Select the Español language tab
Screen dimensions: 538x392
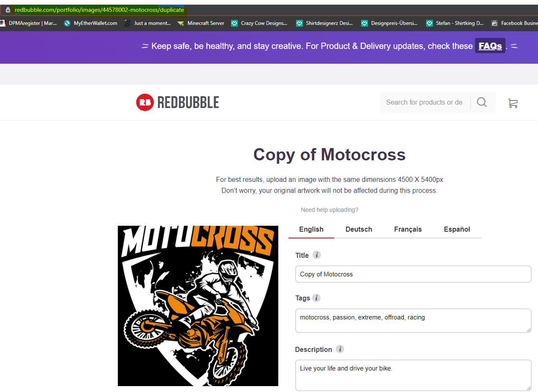point(457,230)
